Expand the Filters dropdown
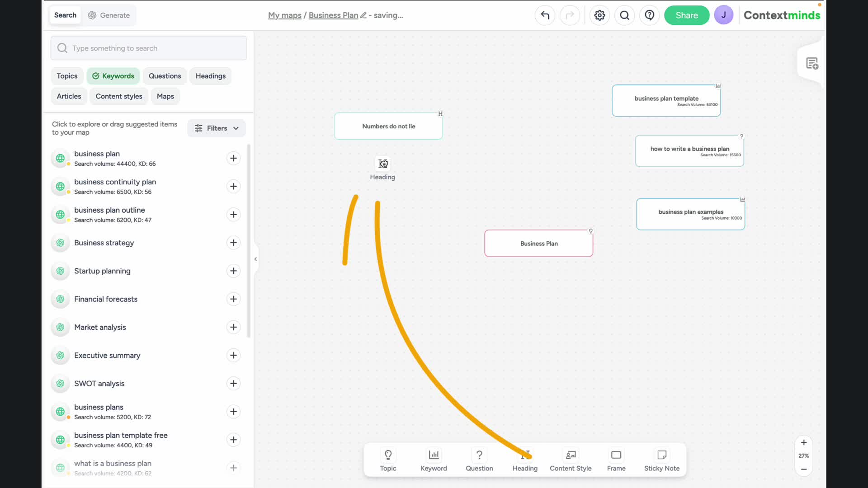This screenshot has width=868, height=488. (217, 128)
